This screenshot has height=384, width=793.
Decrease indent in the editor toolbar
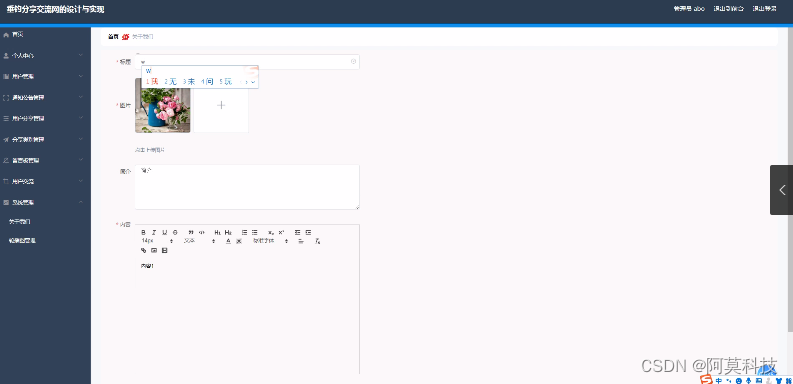[297, 232]
